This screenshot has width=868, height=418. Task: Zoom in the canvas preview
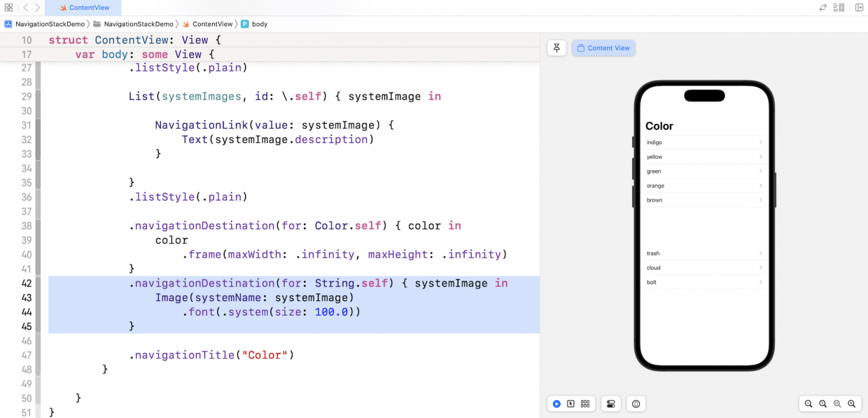click(852, 404)
